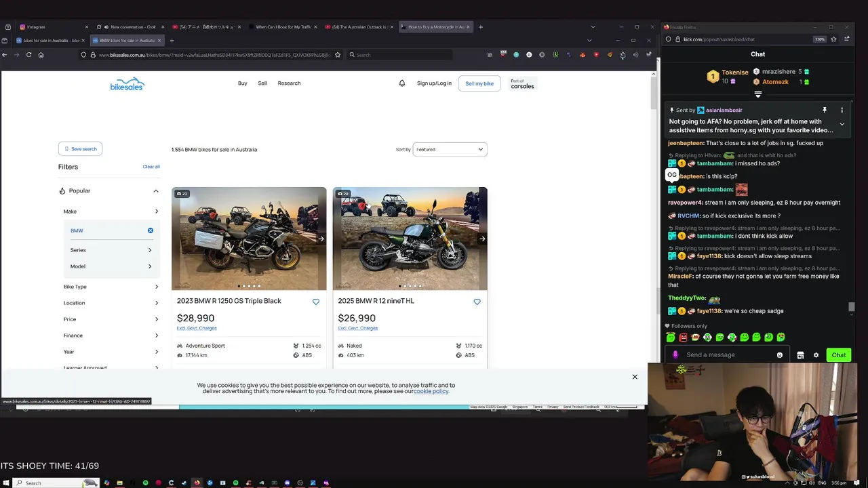Switch to When Can I Book tab
Screen dimensions: 868x488
tap(282, 27)
